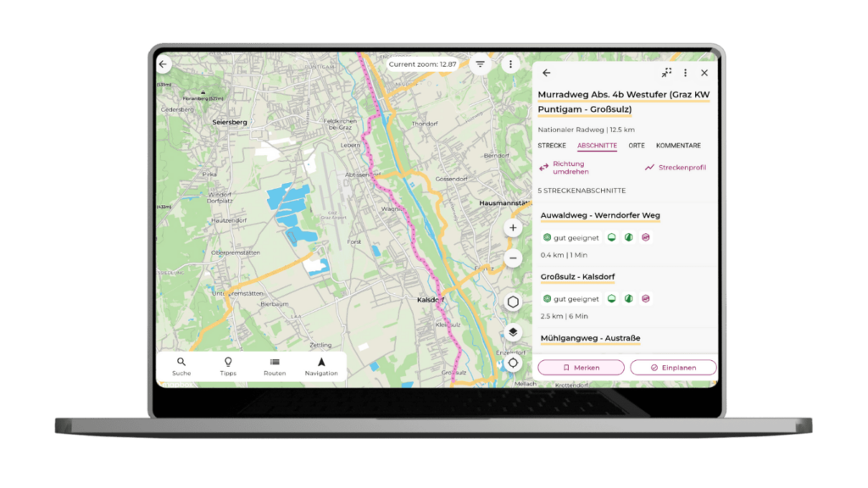868x488 pixels.
Task: Switch to the Routen list
Action: 275,366
